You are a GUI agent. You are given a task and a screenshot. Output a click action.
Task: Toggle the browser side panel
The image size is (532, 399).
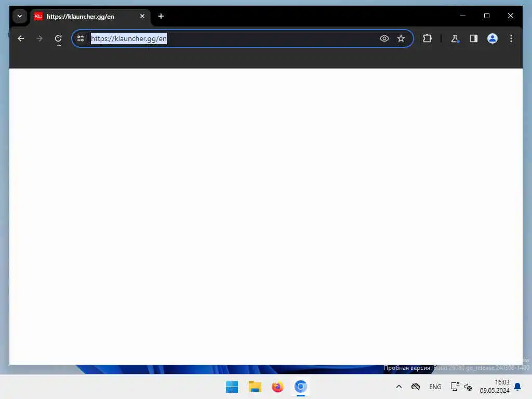474,38
